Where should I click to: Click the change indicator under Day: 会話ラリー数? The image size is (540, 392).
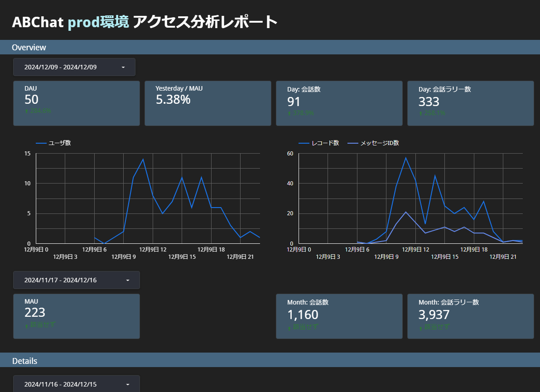click(x=432, y=113)
